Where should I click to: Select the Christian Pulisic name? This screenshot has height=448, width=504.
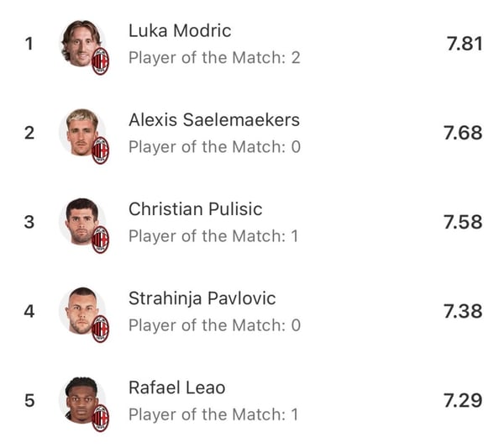pos(195,209)
